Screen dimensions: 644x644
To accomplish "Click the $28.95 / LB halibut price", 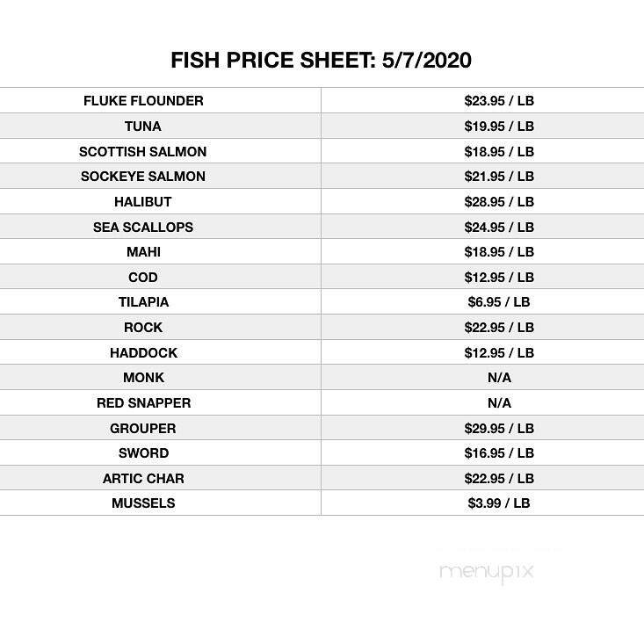I will click(499, 202).
